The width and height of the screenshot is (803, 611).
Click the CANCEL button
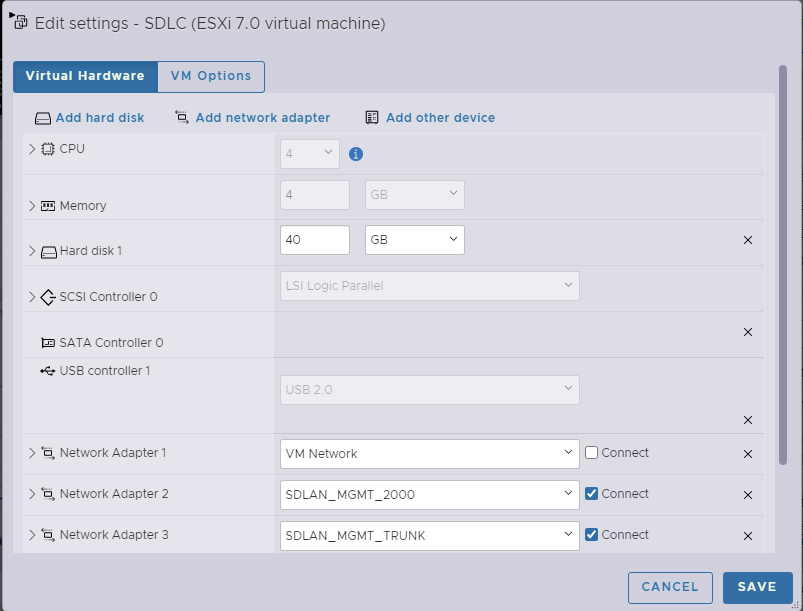coord(670,587)
